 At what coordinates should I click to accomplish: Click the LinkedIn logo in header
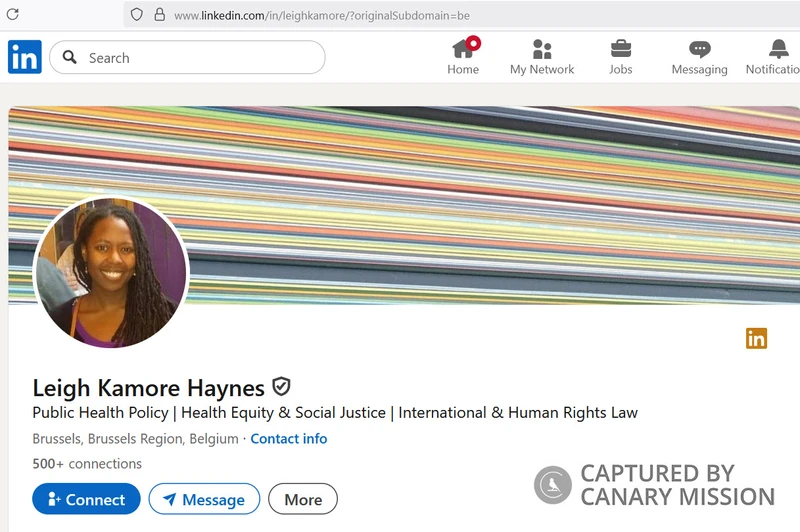(x=24, y=57)
